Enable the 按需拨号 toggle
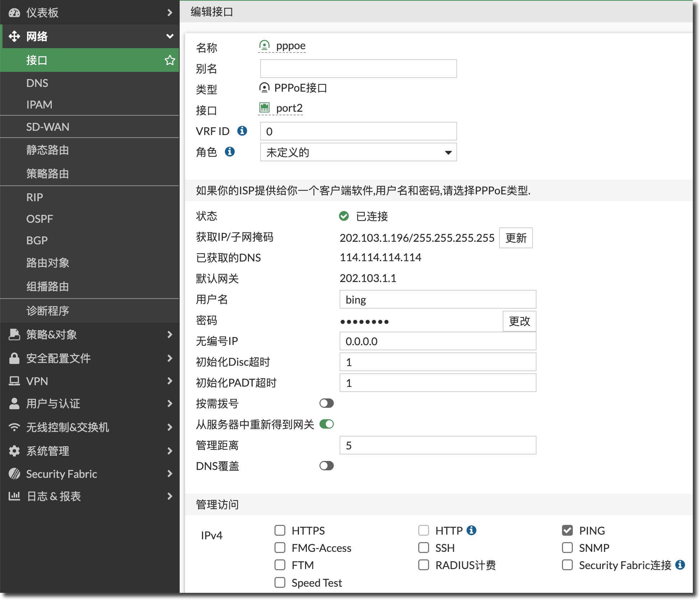This screenshot has height=600, width=700. [326, 403]
